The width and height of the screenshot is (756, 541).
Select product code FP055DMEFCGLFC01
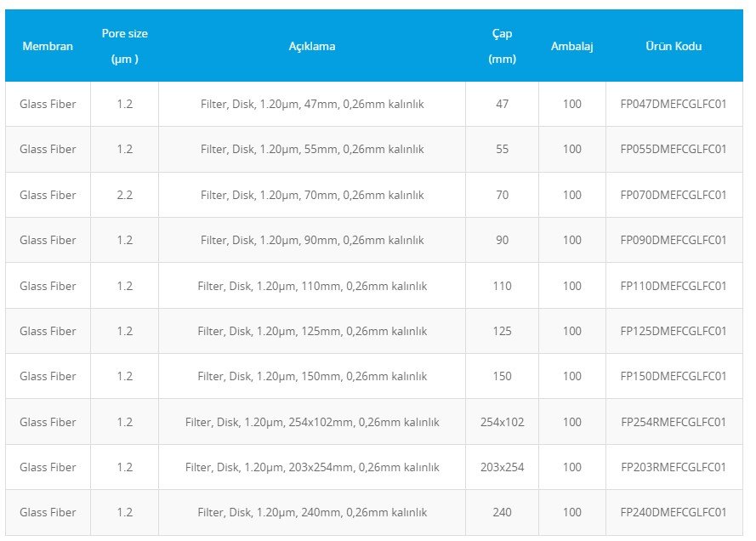(x=674, y=149)
